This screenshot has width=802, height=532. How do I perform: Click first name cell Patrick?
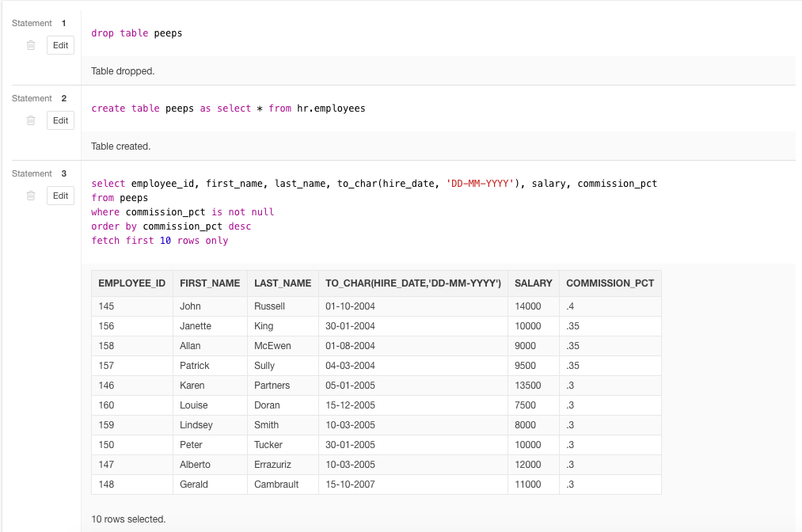210,366
